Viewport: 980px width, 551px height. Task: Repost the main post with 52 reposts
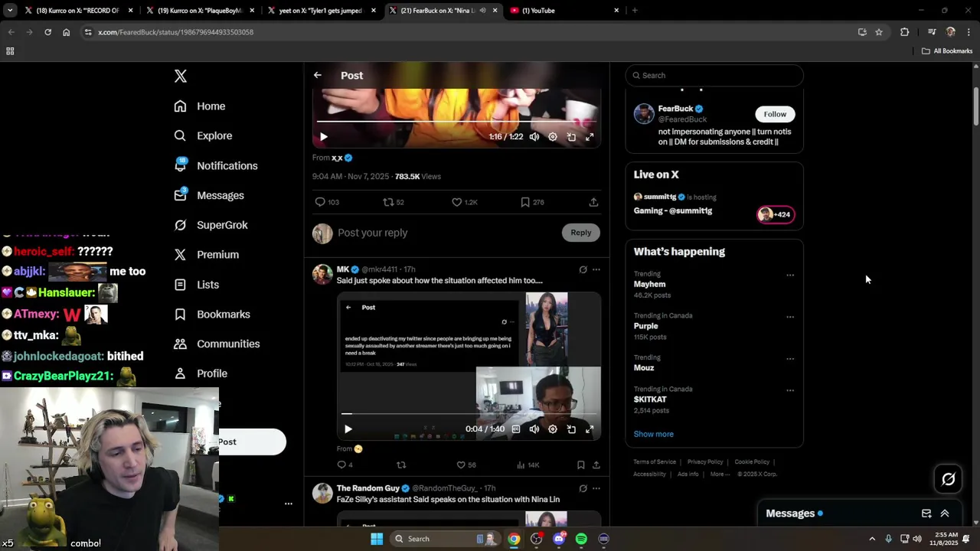point(394,202)
